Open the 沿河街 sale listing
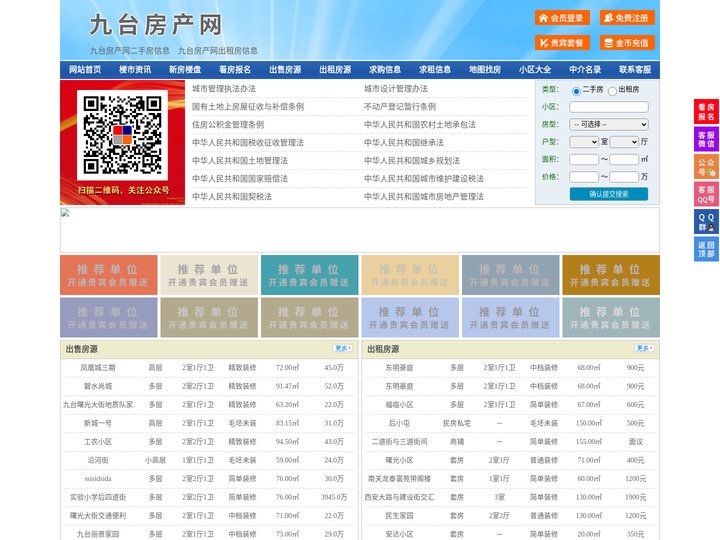Screen dimensions: 720x540 pyautogui.click(x=98, y=460)
